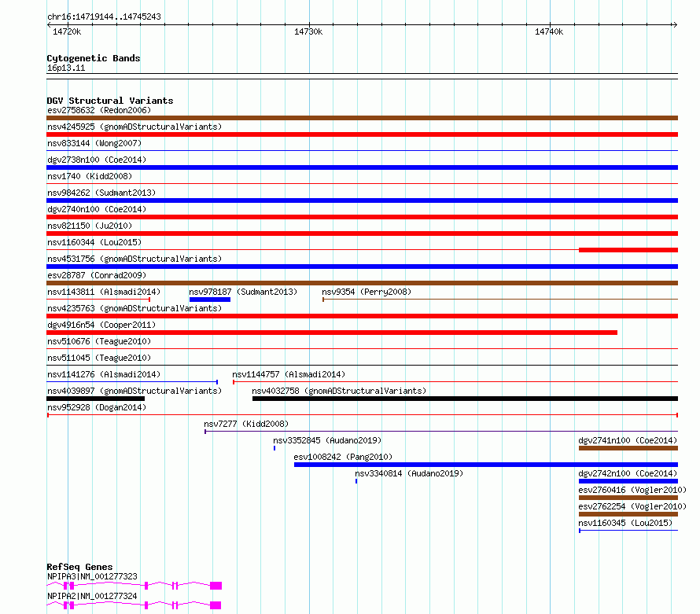The image size is (700, 614).
Task: Open the nsv833144 (Wong2007) variant
Action: click(x=94, y=143)
